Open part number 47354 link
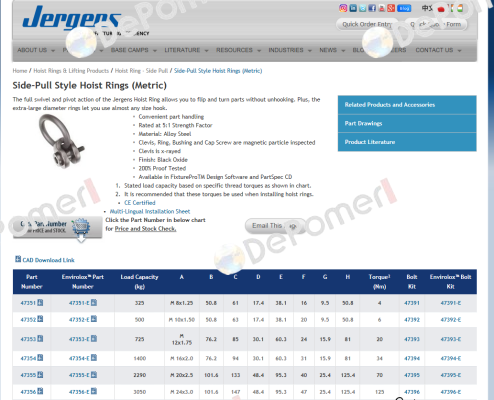494x400 pixels. point(28,358)
